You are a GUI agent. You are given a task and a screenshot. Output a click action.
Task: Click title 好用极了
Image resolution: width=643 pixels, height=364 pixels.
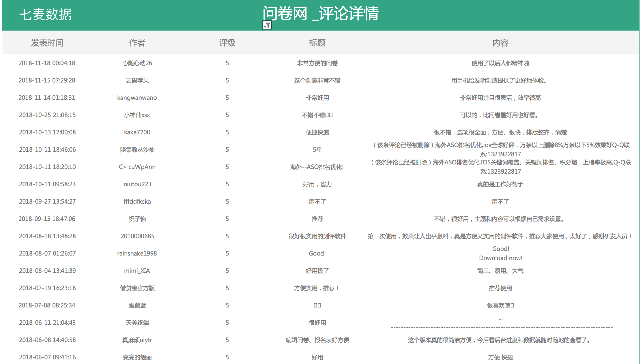[317, 271]
